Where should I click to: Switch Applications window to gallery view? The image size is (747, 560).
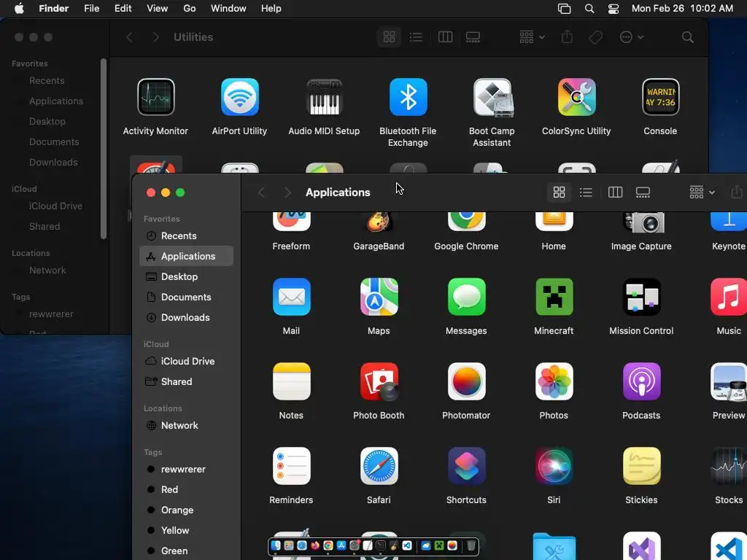643,192
